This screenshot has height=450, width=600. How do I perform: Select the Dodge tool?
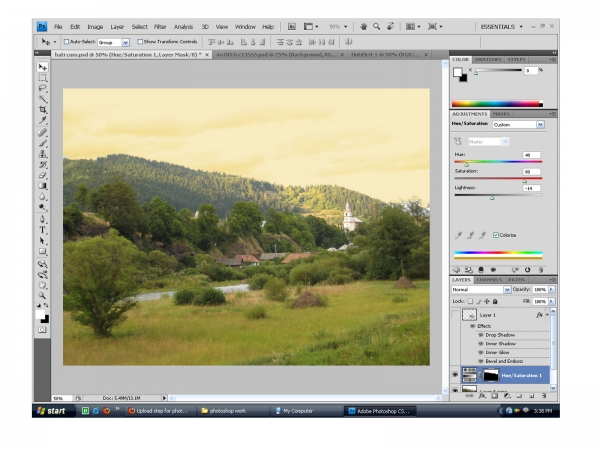click(42, 208)
